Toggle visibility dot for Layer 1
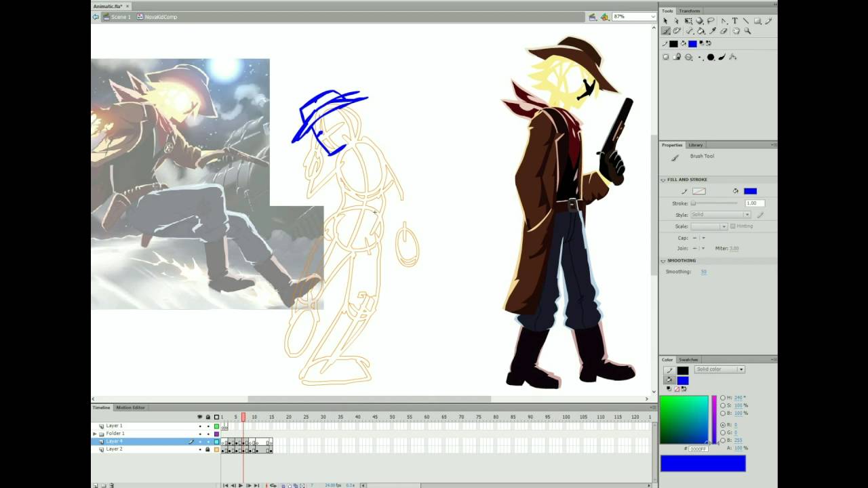This screenshot has height=488, width=868. [200, 426]
